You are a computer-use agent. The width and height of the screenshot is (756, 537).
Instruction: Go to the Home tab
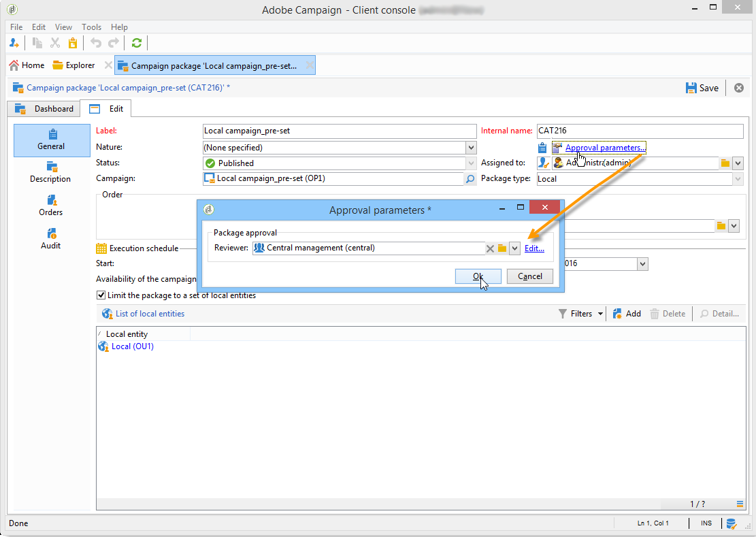pyautogui.click(x=27, y=65)
